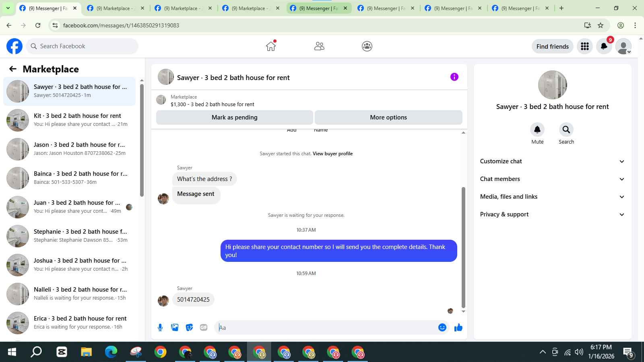Open View buyer profile link
The width and height of the screenshot is (644, 362).
pos(332,154)
